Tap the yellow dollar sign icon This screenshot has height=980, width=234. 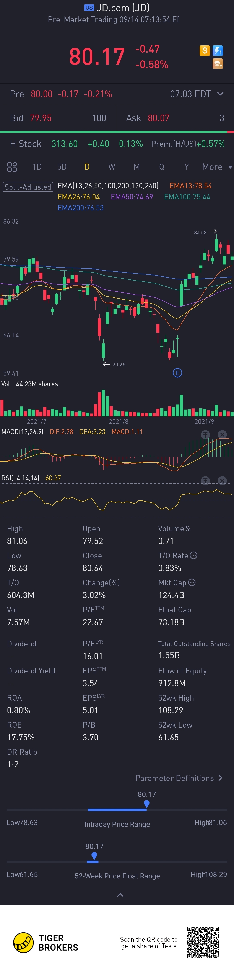(x=205, y=51)
